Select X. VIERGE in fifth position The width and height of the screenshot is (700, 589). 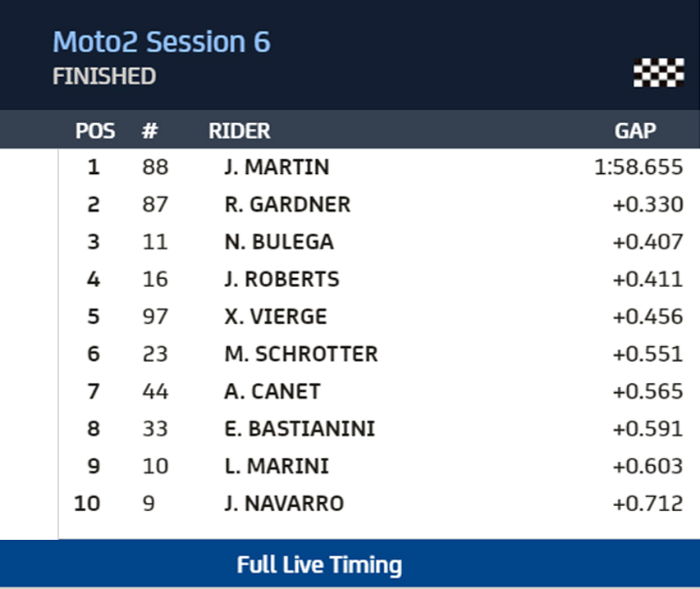click(x=276, y=317)
